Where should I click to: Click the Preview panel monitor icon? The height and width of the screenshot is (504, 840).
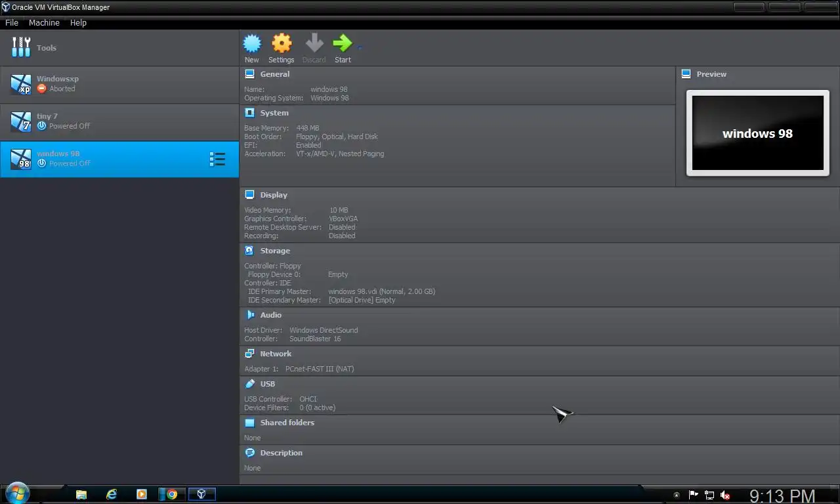point(686,74)
